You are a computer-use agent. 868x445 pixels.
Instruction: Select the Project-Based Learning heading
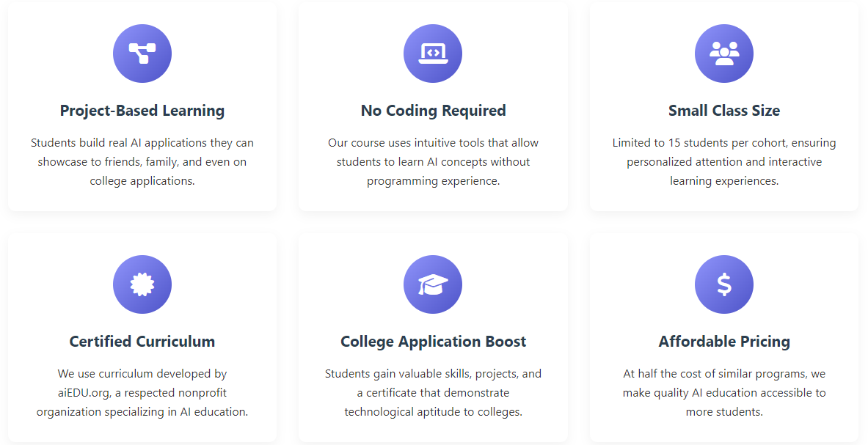[x=142, y=111]
